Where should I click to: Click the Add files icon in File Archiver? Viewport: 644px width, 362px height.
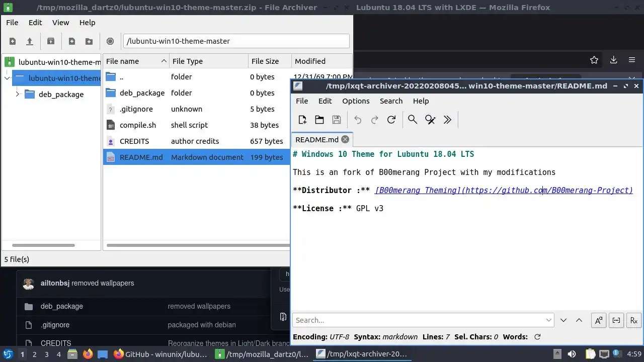(72, 41)
